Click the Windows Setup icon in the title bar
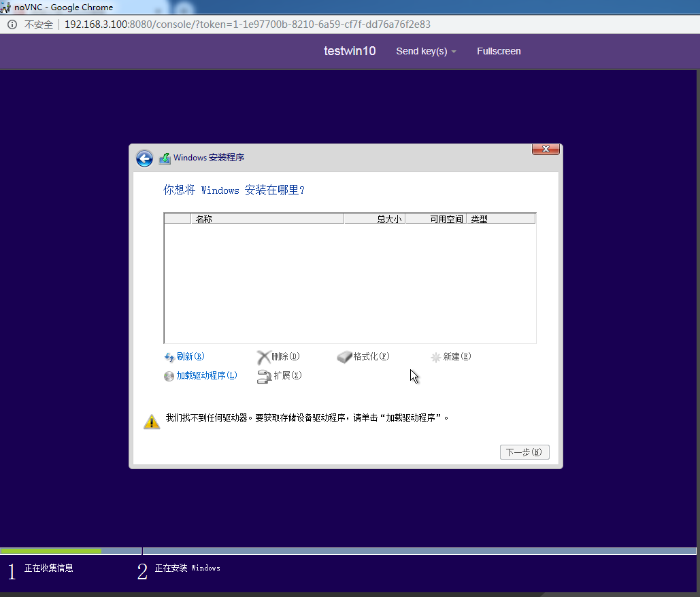This screenshot has height=597, width=700. [x=165, y=158]
